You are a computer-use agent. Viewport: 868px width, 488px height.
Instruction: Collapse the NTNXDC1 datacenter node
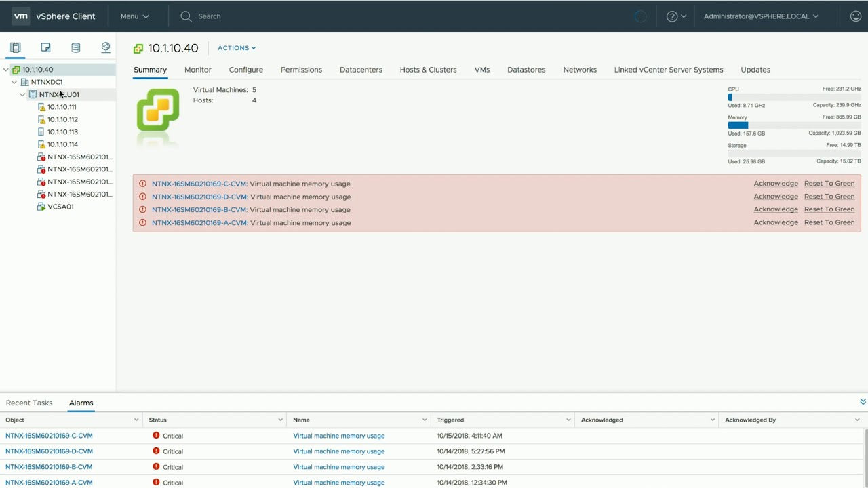pos(14,82)
